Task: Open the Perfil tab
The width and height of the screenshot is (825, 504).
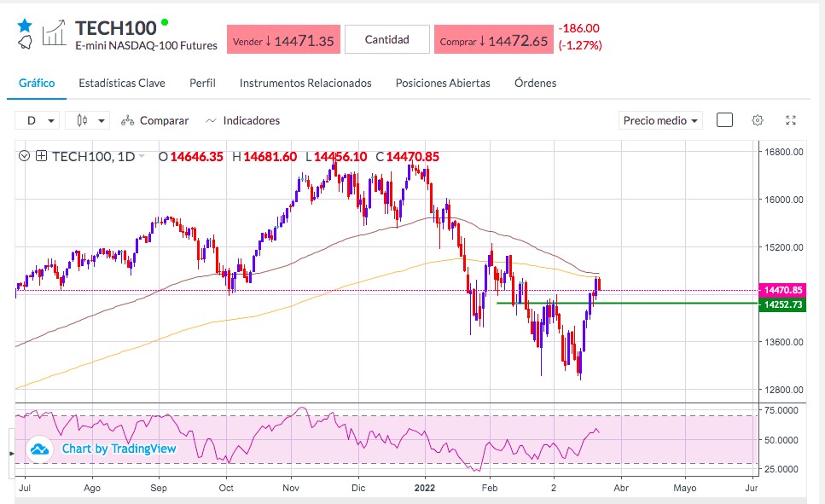Action: (202, 83)
